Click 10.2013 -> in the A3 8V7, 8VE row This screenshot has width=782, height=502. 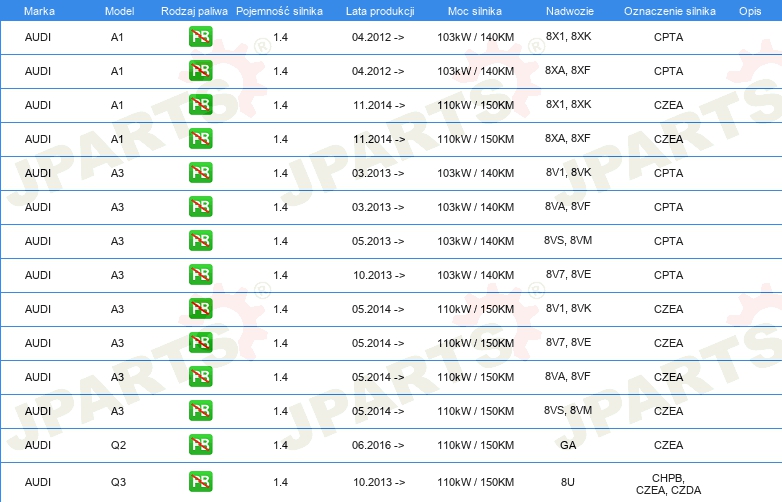[379, 275]
